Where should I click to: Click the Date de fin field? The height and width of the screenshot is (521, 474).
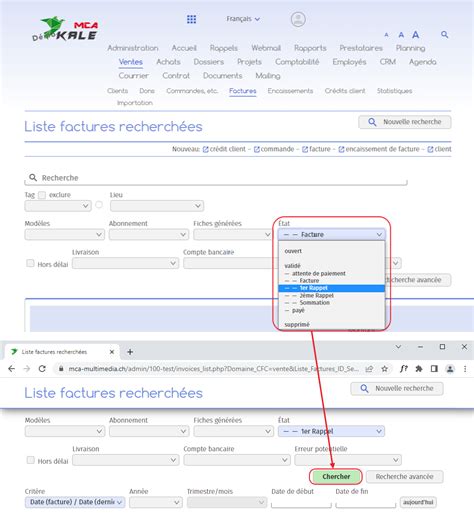point(365,502)
